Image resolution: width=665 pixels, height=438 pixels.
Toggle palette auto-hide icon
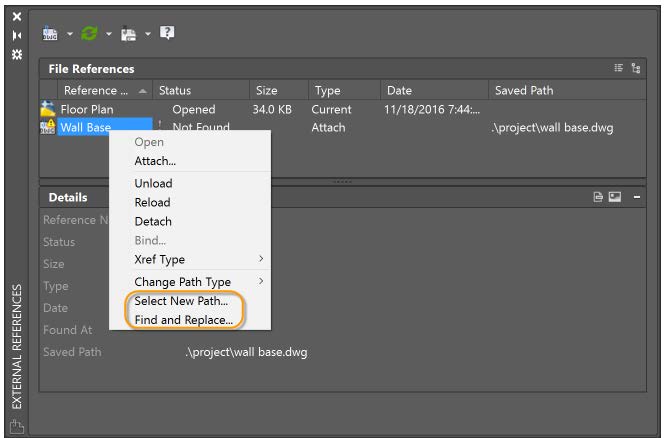16,35
